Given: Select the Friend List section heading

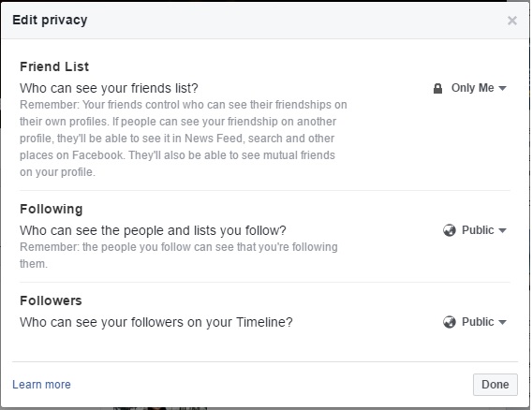Looking at the screenshot, I should point(54,66).
